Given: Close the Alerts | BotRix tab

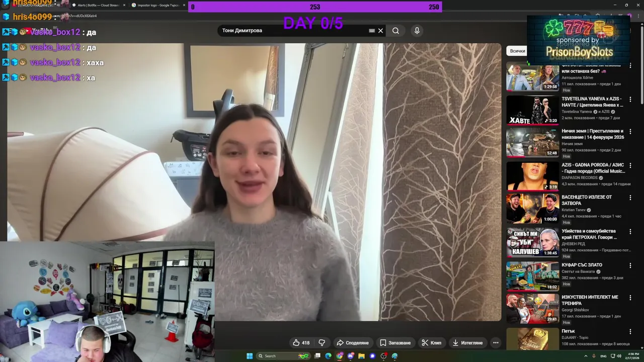Looking at the screenshot, I should coord(124,5).
